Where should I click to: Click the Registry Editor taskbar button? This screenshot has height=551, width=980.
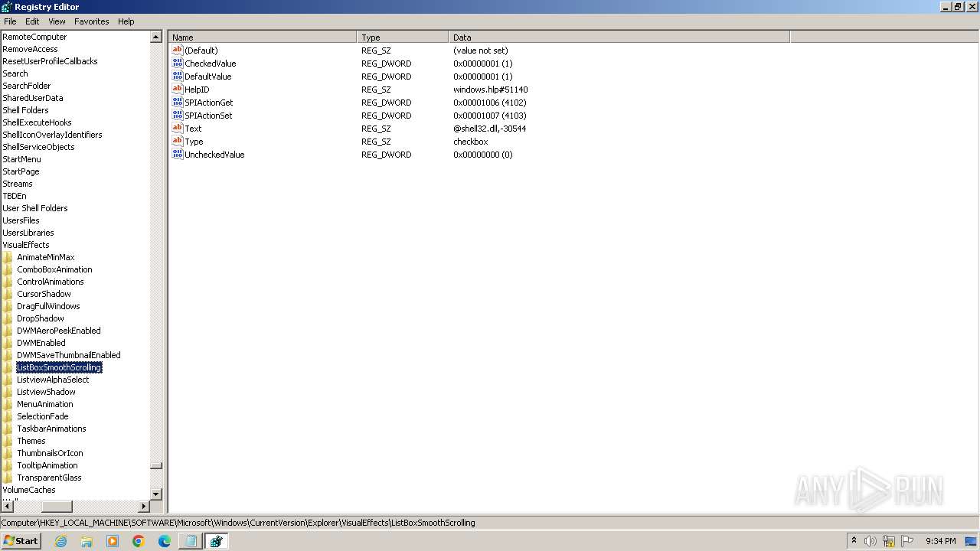pyautogui.click(x=216, y=541)
